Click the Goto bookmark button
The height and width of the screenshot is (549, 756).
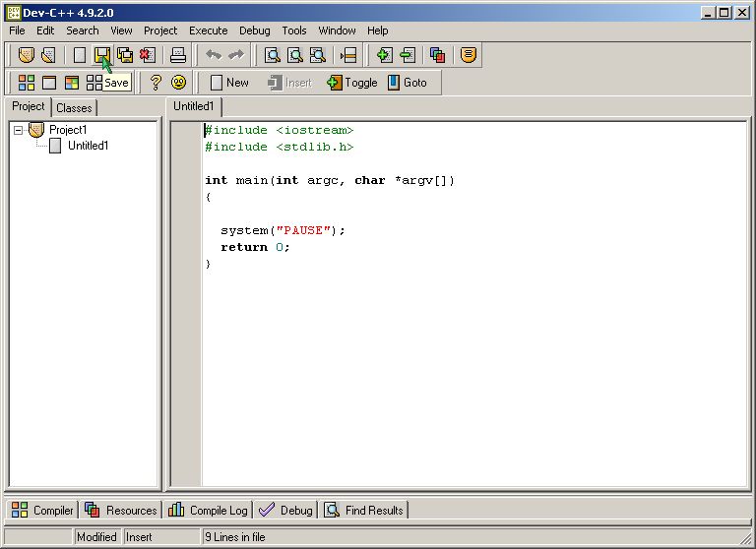coord(408,83)
